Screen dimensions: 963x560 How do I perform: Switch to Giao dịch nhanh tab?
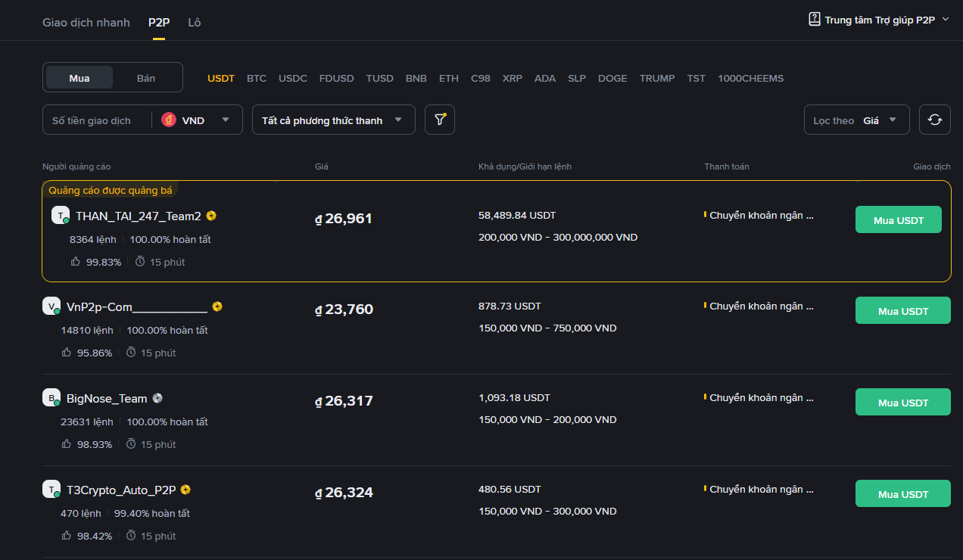[x=86, y=23]
